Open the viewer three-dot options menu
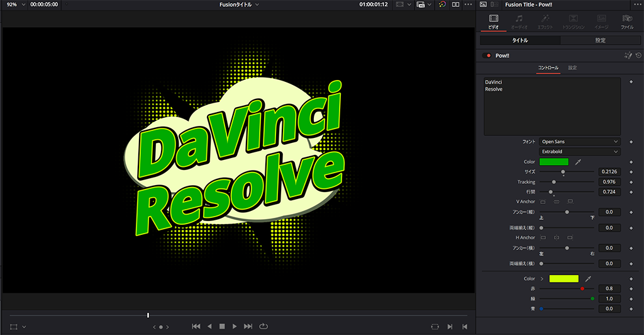644x335 pixels. point(468,4)
